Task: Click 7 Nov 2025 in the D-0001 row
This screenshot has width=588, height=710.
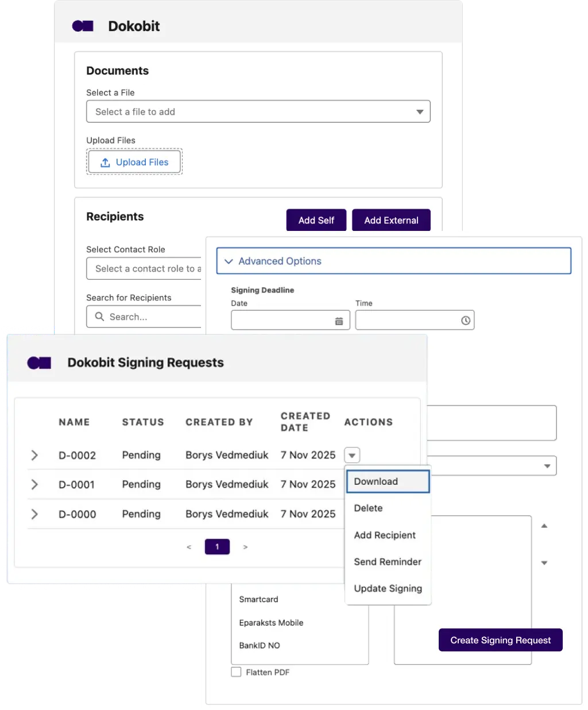Action: point(308,484)
